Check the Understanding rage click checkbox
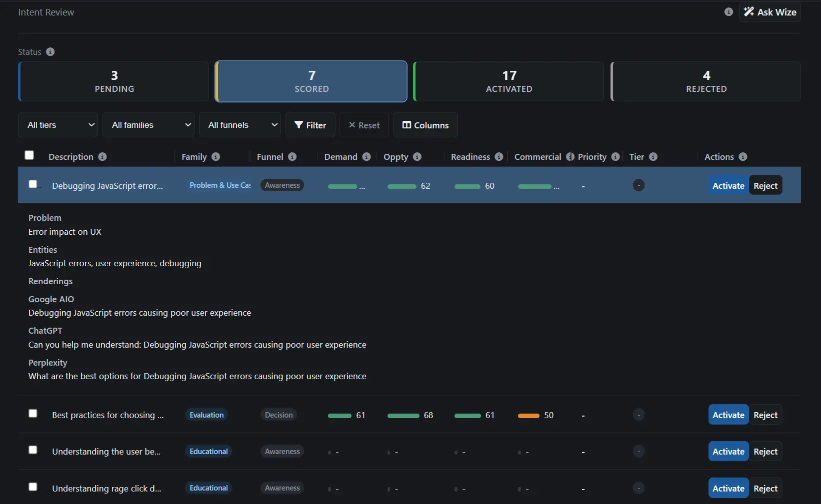The image size is (821, 504). (x=33, y=487)
